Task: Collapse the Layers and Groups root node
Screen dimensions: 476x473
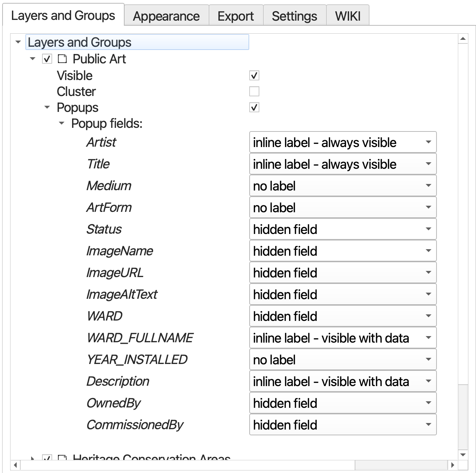Action: coord(18,42)
